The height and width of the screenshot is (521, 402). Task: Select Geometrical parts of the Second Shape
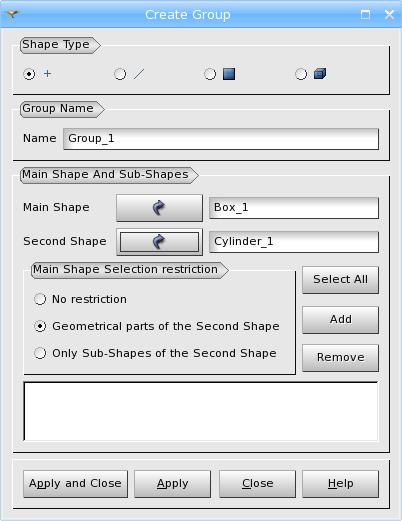157,326
